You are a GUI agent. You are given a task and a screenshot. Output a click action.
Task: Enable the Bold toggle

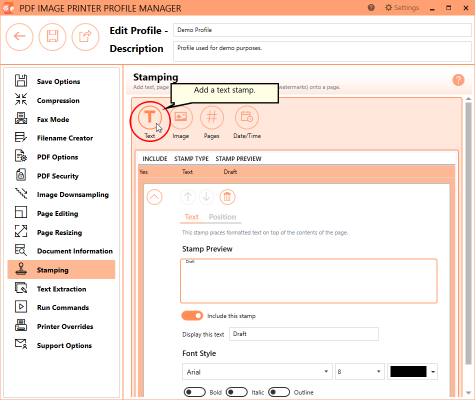point(195,392)
